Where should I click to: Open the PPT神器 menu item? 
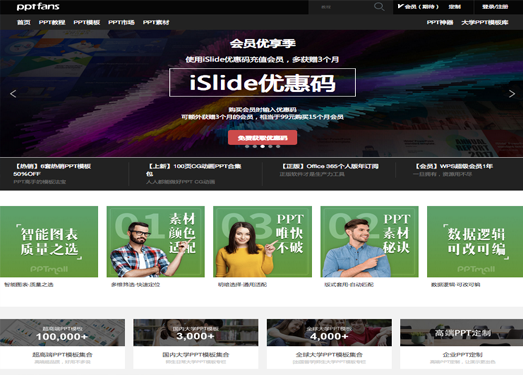440,22
